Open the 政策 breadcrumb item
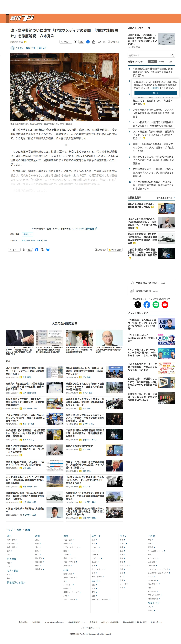 [x=27, y=530]
